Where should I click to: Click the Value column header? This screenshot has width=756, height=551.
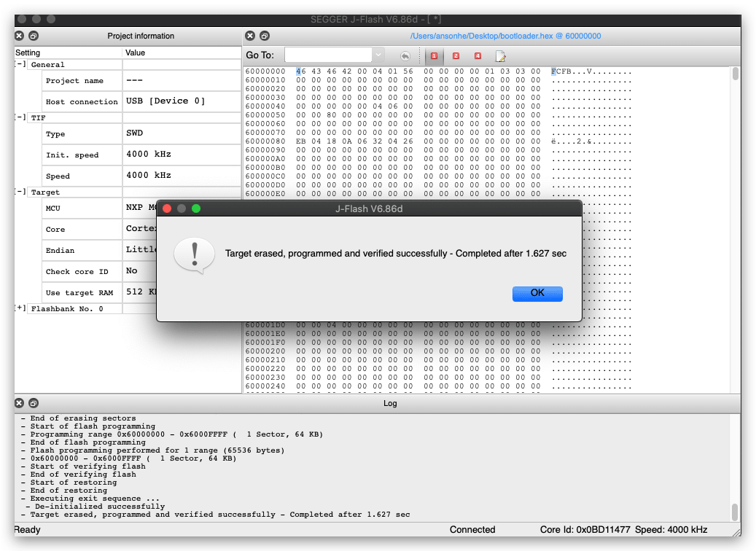135,52
